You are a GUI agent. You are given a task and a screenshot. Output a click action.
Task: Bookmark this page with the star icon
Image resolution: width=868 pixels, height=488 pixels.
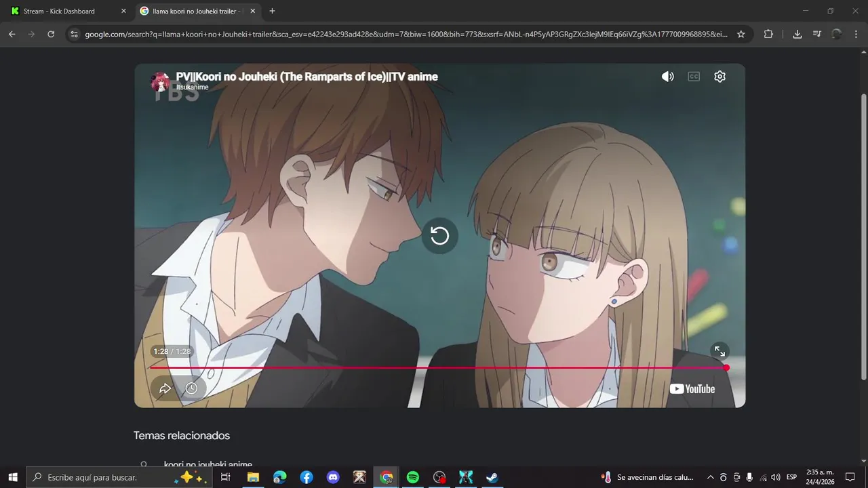(x=741, y=34)
